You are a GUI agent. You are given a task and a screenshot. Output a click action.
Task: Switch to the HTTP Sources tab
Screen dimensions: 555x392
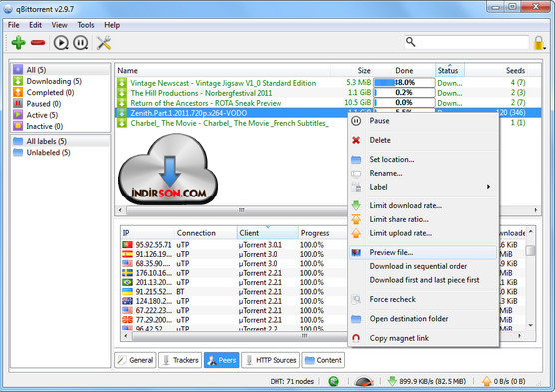tap(271, 360)
